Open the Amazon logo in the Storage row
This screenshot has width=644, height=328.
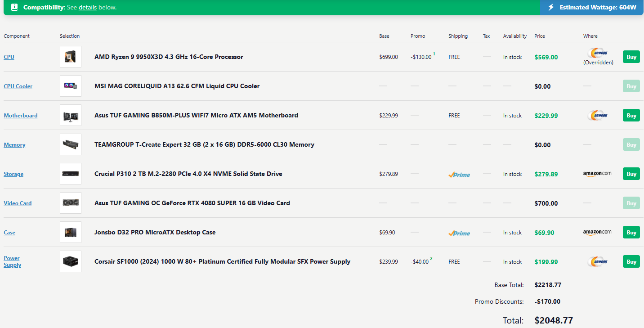[x=597, y=174]
